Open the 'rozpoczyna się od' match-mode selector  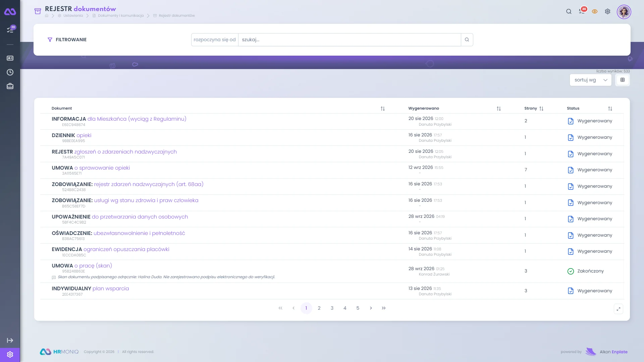[215, 40]
